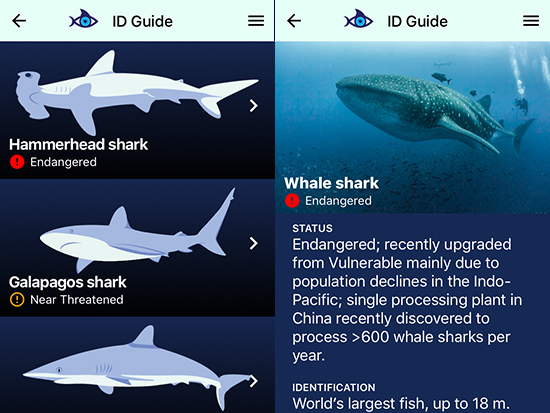Tap fish-eye logo on left header
Viewport: 550px width, 413px height.
(83, 19)
